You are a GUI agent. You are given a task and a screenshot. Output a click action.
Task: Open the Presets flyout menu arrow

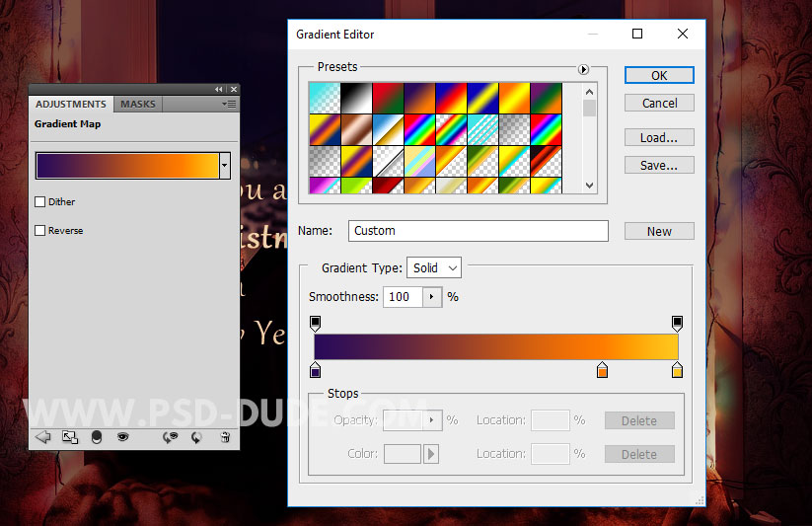583,69
